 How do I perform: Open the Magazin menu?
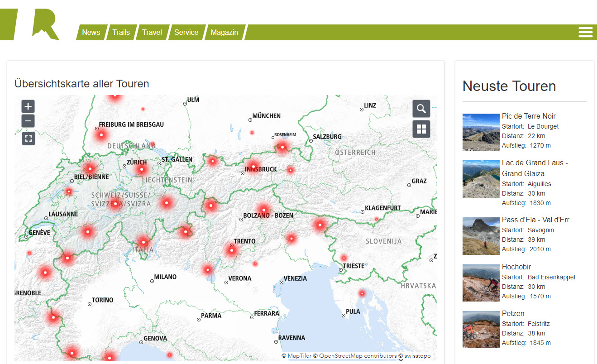click(224, 33)
